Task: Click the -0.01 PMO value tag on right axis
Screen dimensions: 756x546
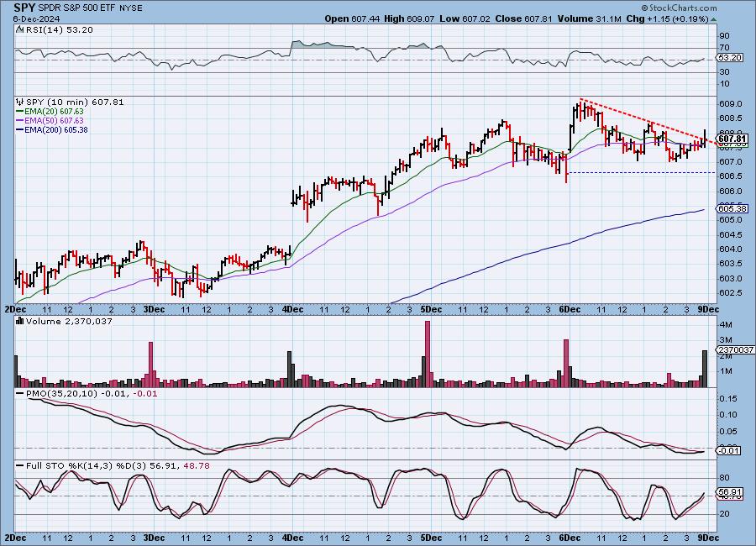Action: [x=729, y=450]
